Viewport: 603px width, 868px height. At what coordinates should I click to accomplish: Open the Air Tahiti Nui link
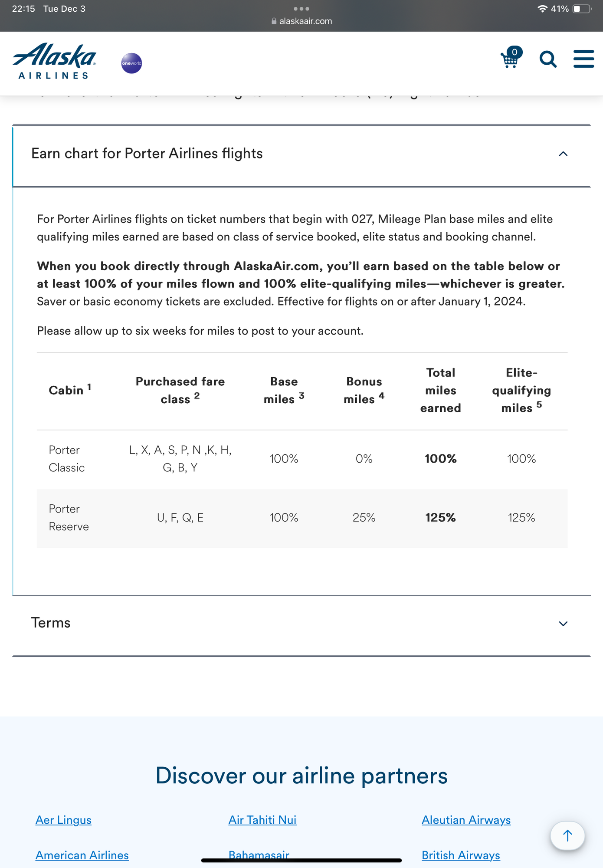click(262, 820)
